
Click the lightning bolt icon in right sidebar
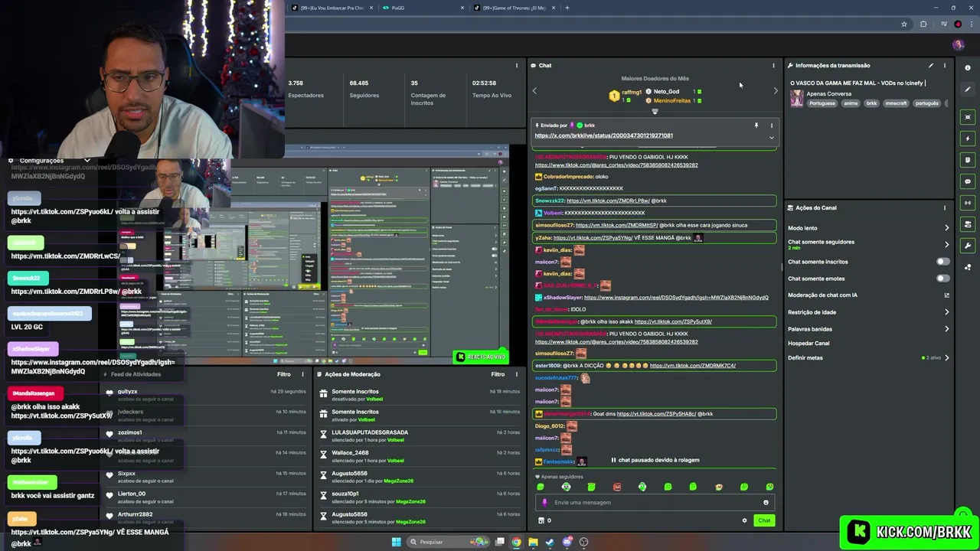(969, 139)
